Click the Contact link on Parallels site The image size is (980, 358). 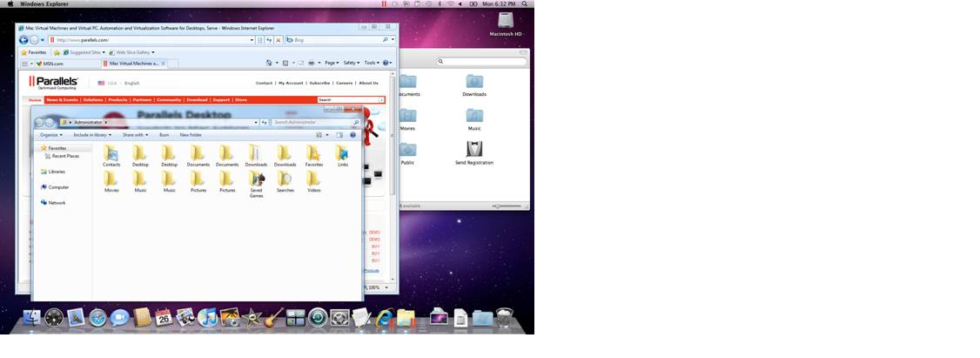264,83
